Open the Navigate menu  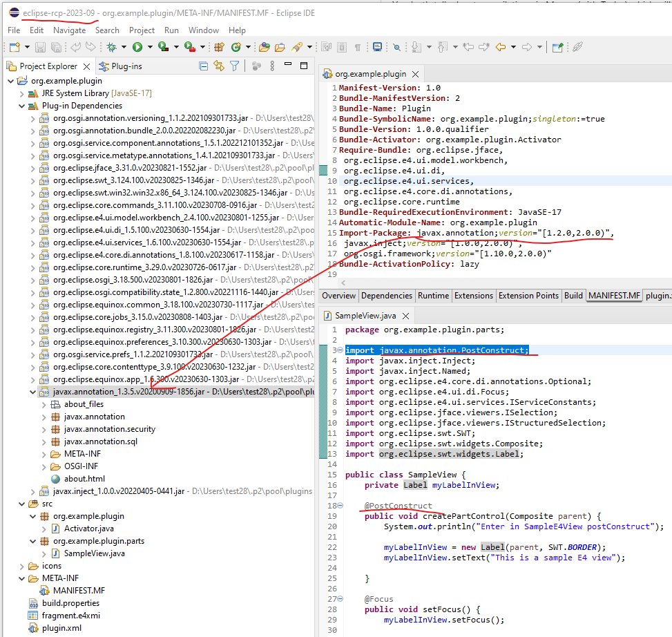[x=69, y=30]
